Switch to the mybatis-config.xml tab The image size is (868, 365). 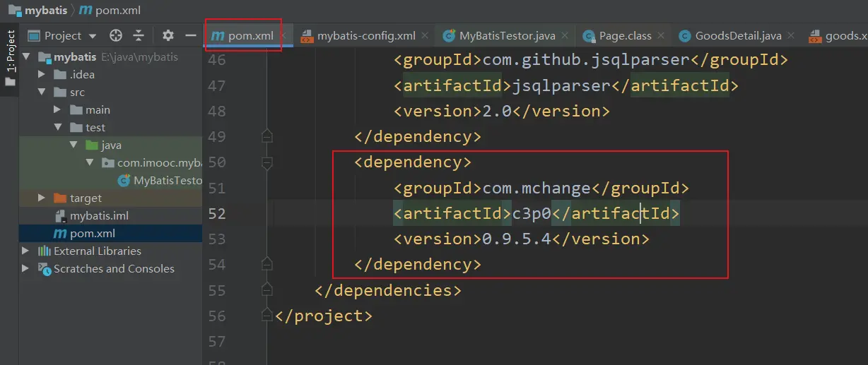click(365, 35)
